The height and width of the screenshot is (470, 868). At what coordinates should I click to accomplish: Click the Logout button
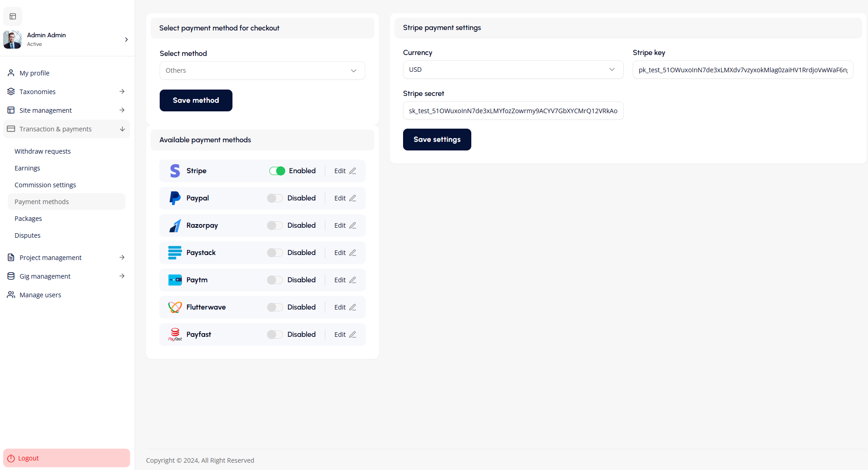click(x=66, y=458)
